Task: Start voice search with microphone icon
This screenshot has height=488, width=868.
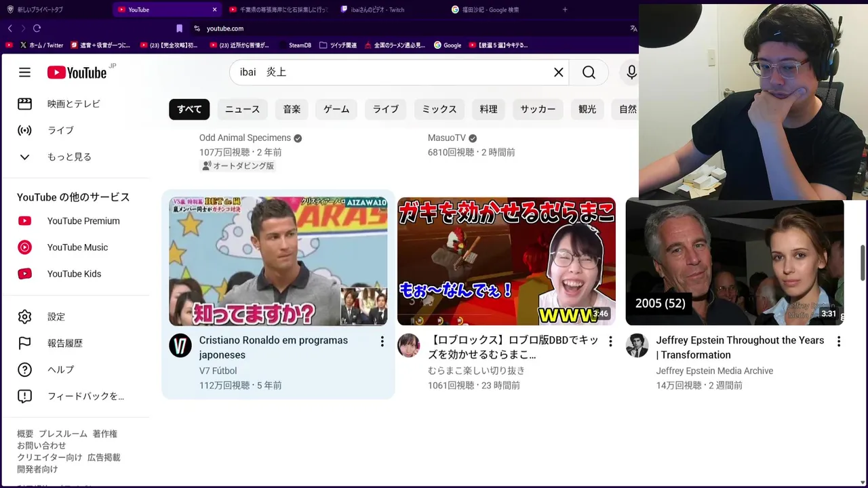Action: pyautogui.click(x=631, y=73)
